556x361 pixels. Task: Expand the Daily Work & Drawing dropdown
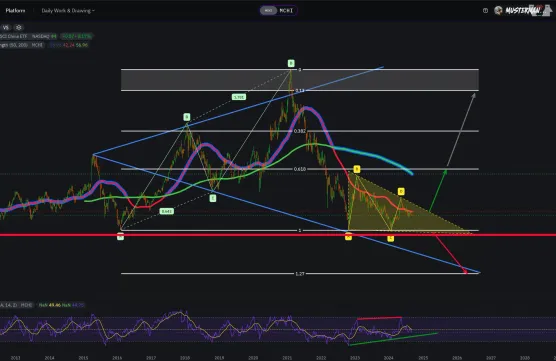pyautogui.click(x=68, y=11)
